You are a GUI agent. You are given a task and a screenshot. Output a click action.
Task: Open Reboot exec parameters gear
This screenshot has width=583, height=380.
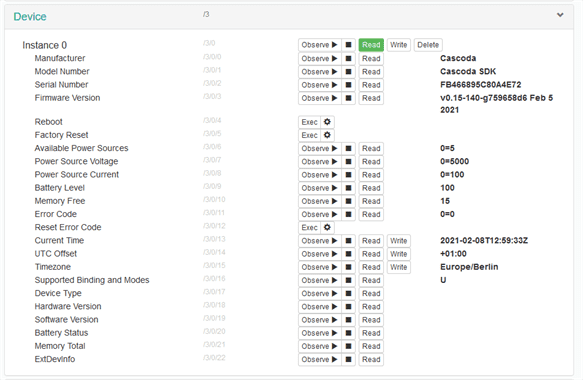pyautogui.click(x=327, y=122)
